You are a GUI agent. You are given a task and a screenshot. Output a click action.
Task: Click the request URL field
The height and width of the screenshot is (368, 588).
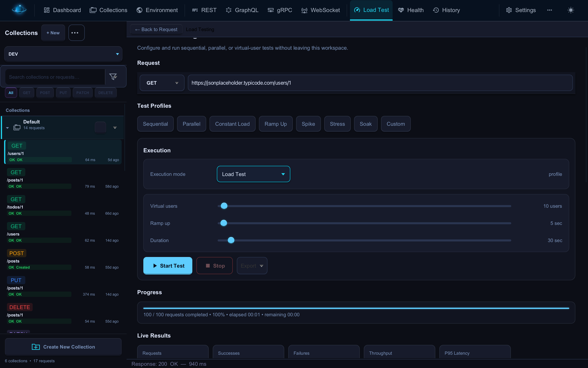(380, 83)
